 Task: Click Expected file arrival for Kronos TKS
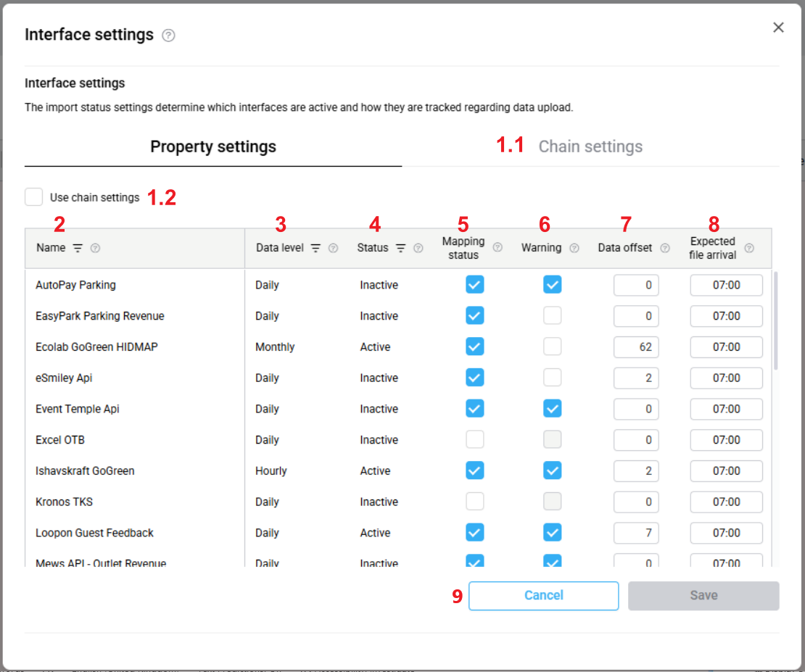tap(727, 502)
